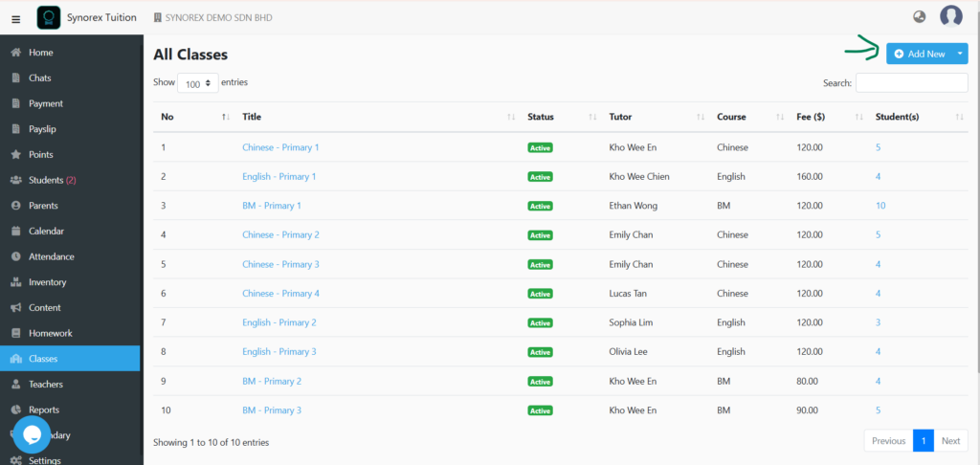Open the Chinese - Primary 1 class link
The image size is (980, 465).
[x=280, y=147]
